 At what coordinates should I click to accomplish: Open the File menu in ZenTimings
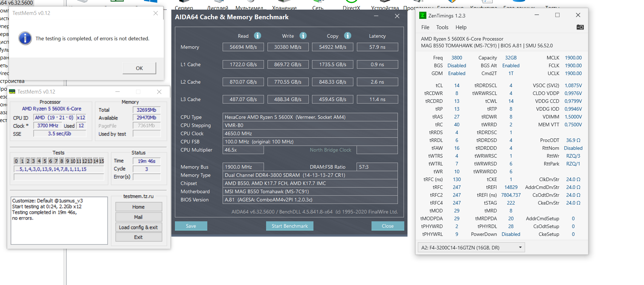coord(425,27)
